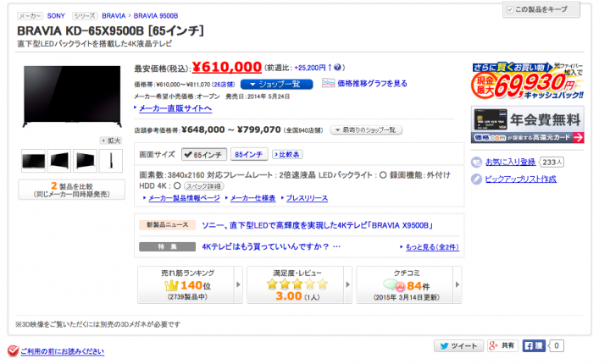Open the SONY maker link
The width and height of the screenshot is (610, 364).
[x=56, y=16]
